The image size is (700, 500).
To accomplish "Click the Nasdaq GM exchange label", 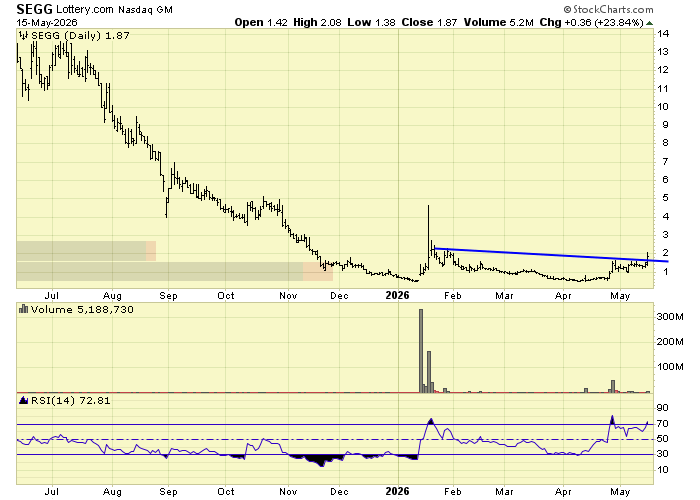I will click(x=145, y=10).
